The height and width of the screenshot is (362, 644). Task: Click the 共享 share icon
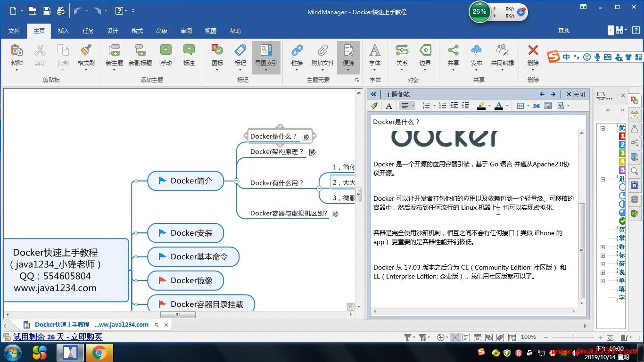pos(453,50)
